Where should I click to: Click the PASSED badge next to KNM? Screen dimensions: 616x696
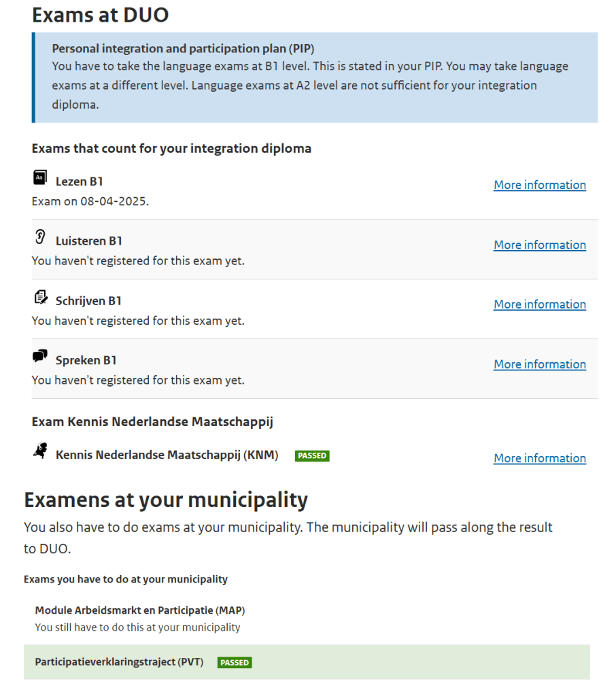point(312,455)
